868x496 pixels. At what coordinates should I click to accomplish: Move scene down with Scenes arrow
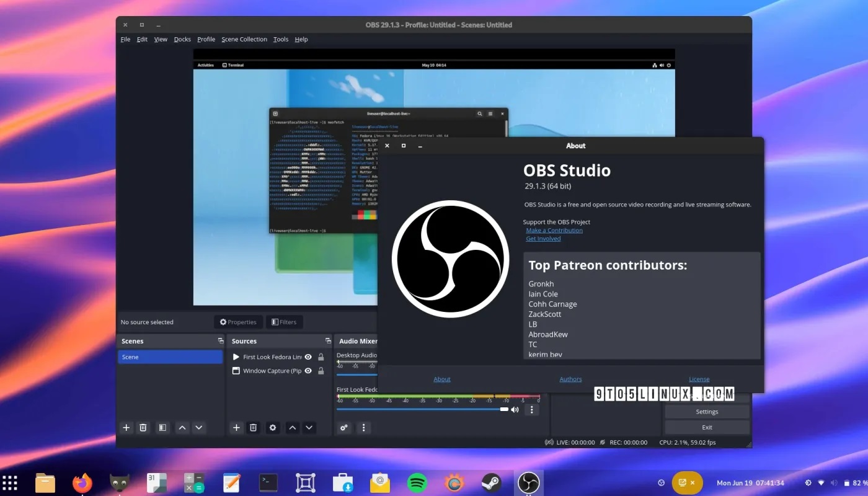pyautogui.click(x=199, y=428)
